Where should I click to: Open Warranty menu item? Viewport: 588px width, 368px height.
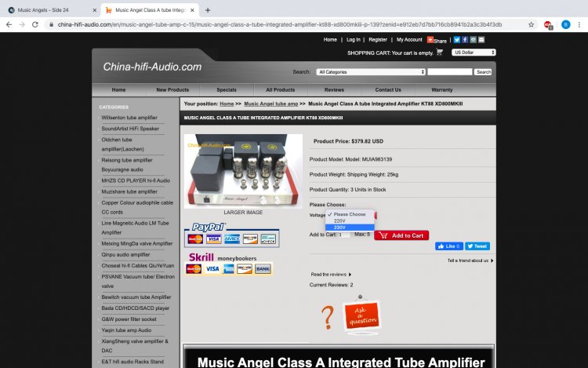pos(441,90)
